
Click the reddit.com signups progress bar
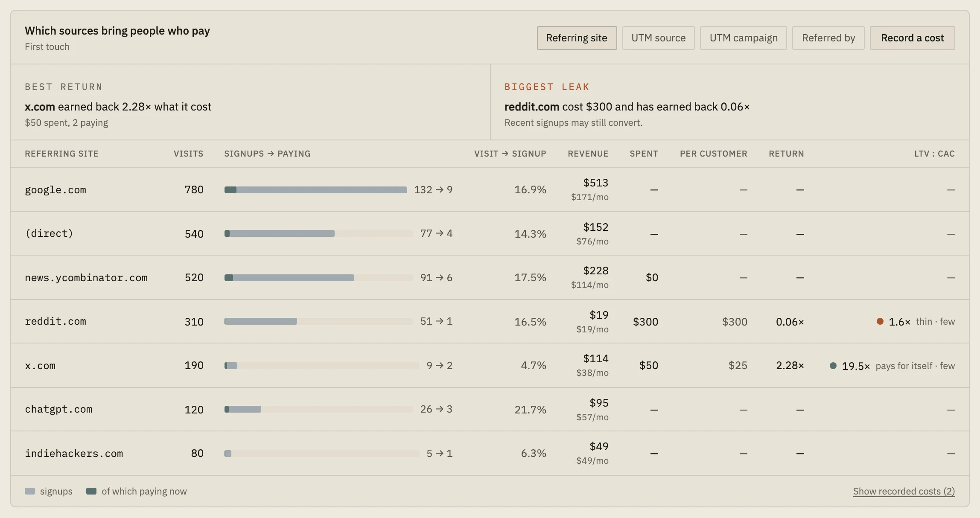coord(319,321)
